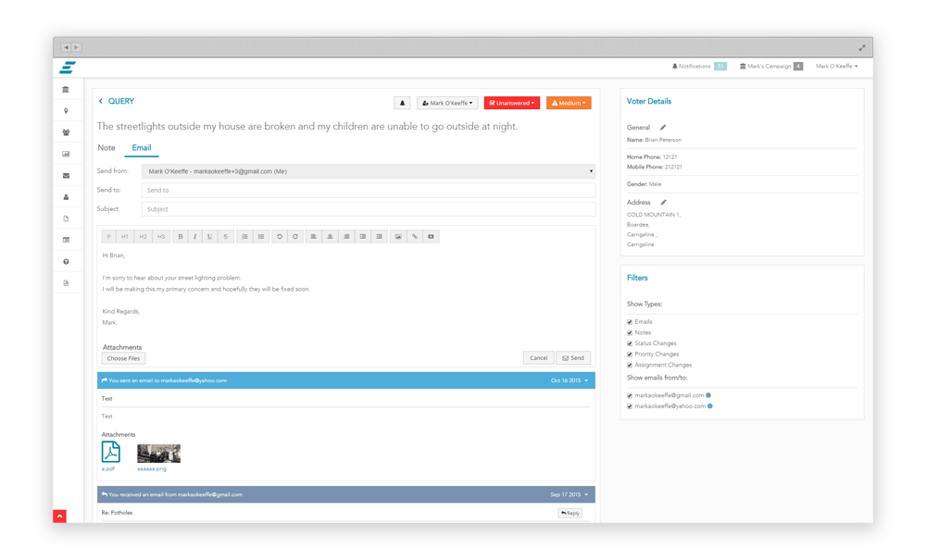926x560 pixels.
Task: Expand the Medium priority dropdown
Action: [x=569, y=103]
